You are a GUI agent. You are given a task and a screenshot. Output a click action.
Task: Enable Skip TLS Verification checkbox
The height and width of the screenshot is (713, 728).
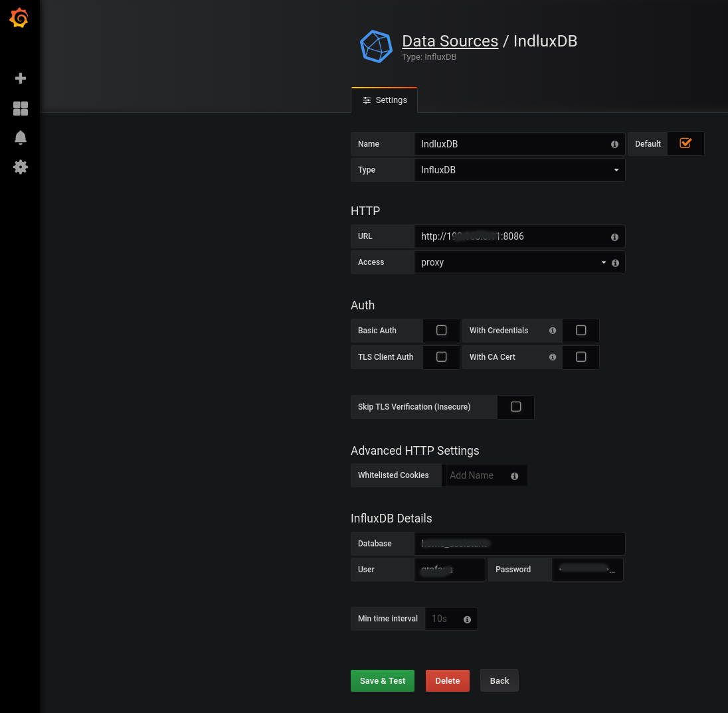point(515,407)
